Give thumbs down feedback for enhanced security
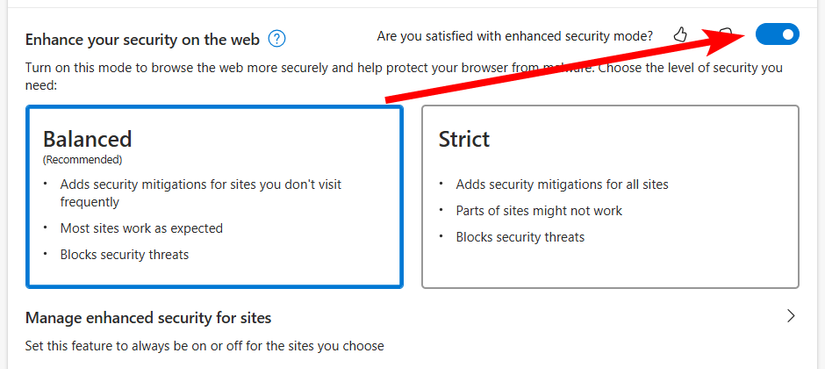This screenshot has width=825, height=369. click(x=726, y=34)
